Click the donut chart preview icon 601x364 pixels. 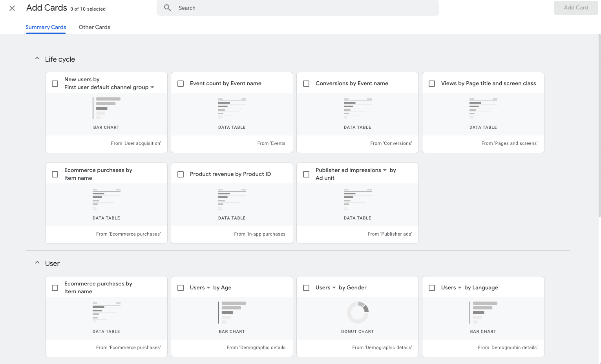[x=358, y=312]
